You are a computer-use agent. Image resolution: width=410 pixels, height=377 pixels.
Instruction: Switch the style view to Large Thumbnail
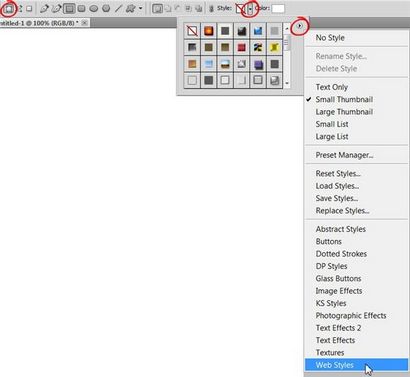coord(344,112)
